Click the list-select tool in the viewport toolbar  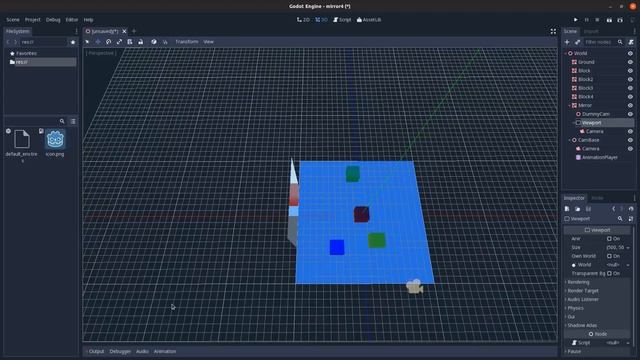pos(130,42)
